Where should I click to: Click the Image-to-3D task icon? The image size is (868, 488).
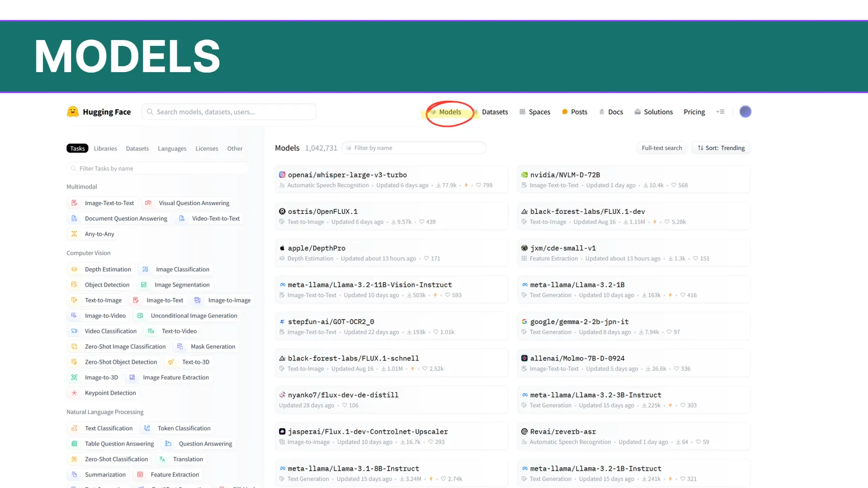point(74,377)
